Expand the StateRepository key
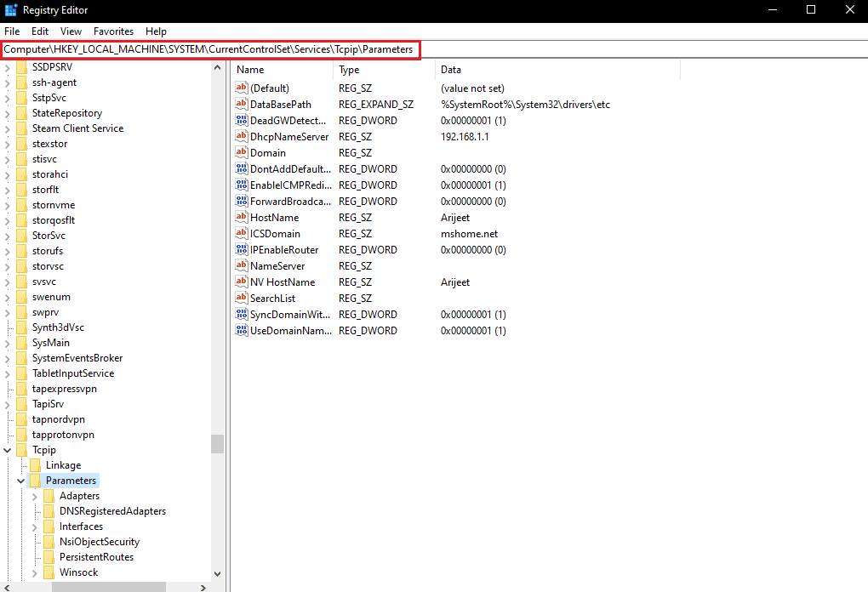868x592 pixels. (7, 113)
